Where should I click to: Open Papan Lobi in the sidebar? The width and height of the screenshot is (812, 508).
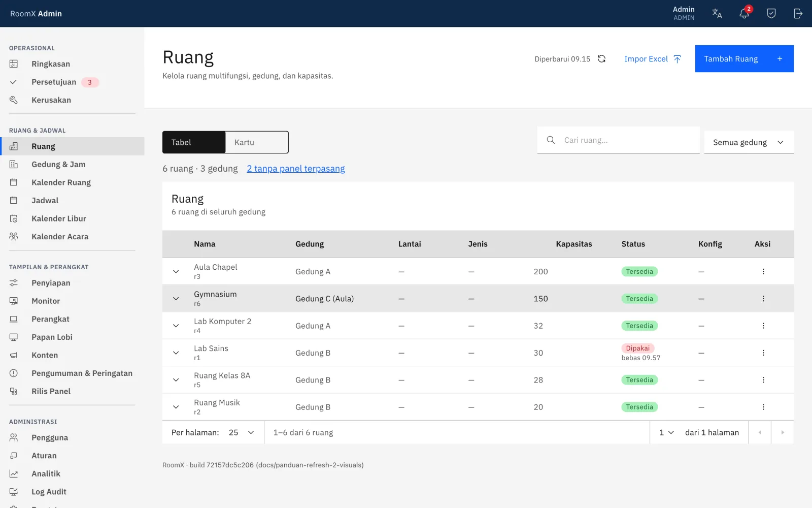click(x=72, y=337)
